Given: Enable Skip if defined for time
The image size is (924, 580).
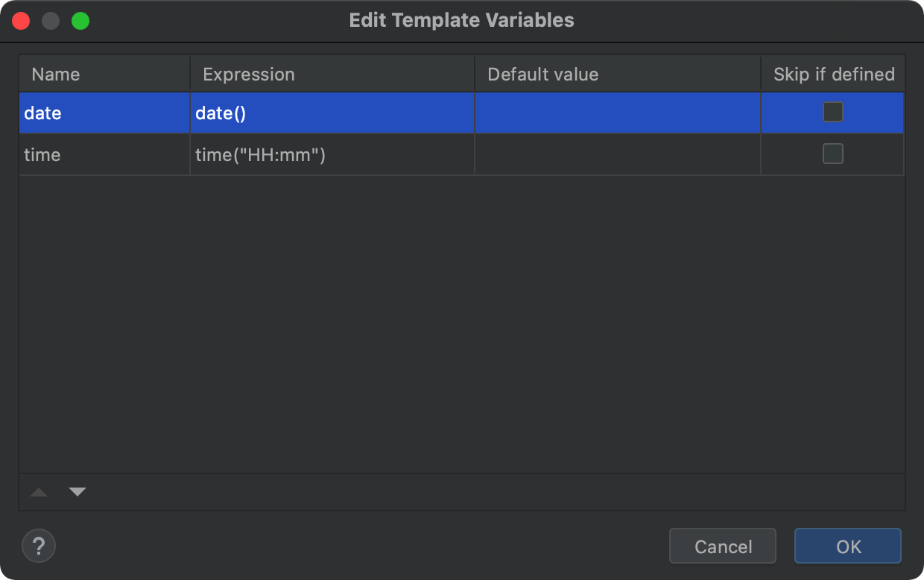Looking at the screenshot, I should pyautogui.click(x=832, y=154).
